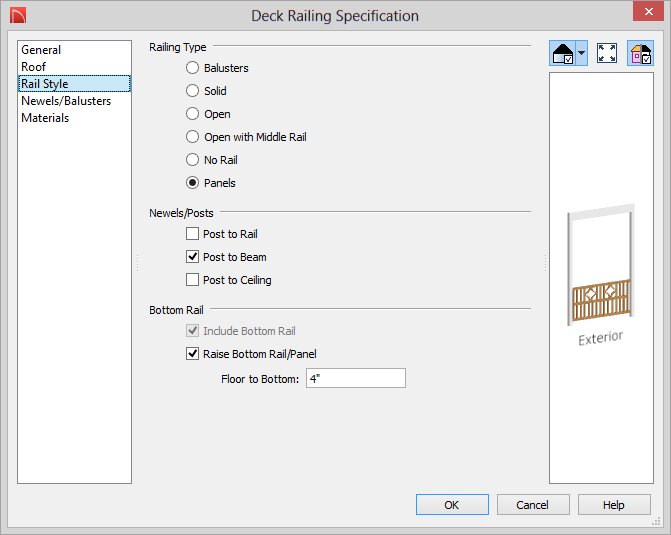Select Open with Middle Rail option
The image size is (671, 535).
tap(193, 137)
